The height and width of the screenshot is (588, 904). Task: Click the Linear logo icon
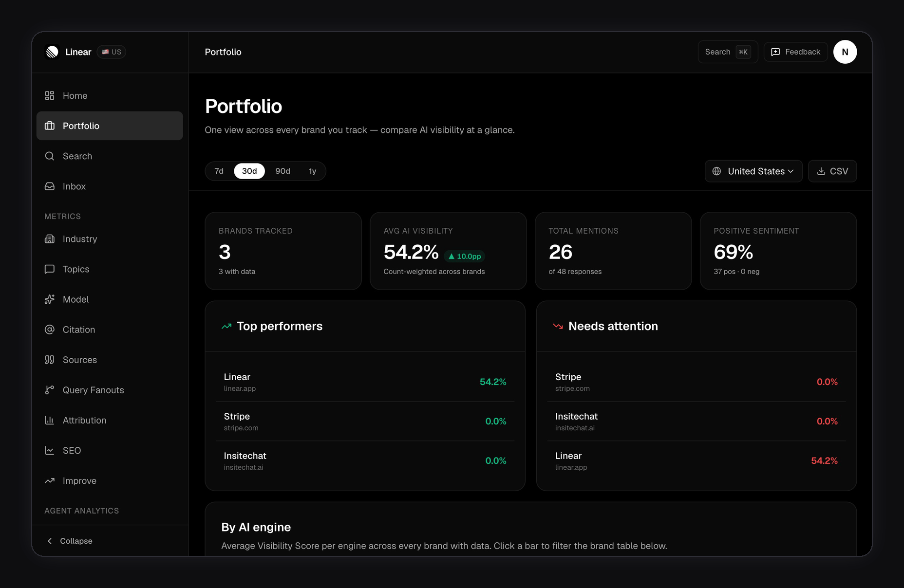[52, 52]
